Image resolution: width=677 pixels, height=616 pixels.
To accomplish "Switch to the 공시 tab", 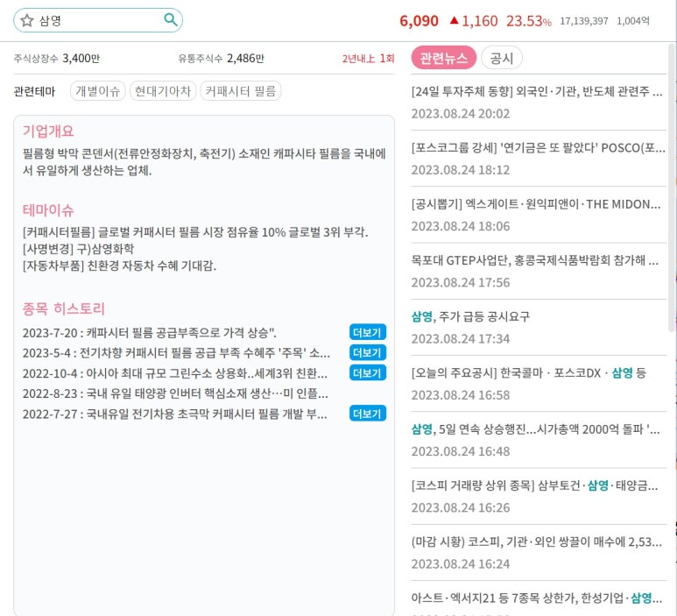I will point(501,58).
